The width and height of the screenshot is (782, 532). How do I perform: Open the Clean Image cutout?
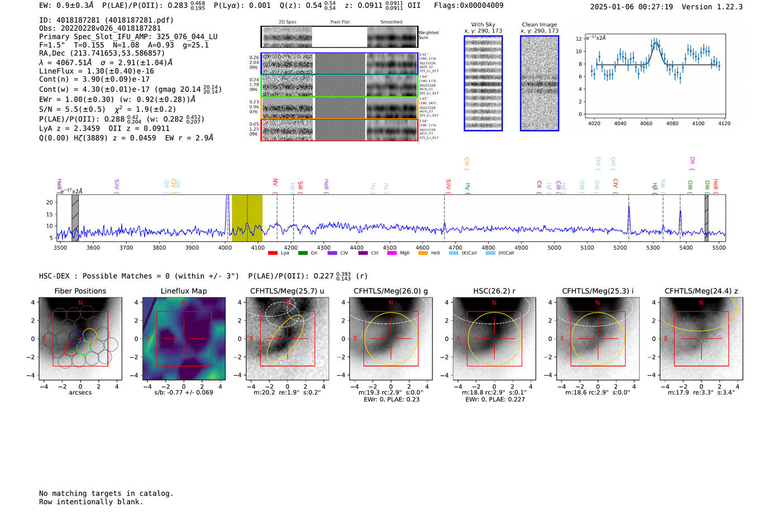(x=540, y=83)
